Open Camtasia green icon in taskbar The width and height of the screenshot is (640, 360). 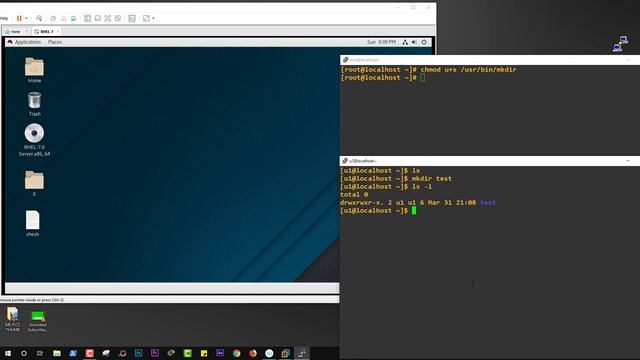click(187, 353)
